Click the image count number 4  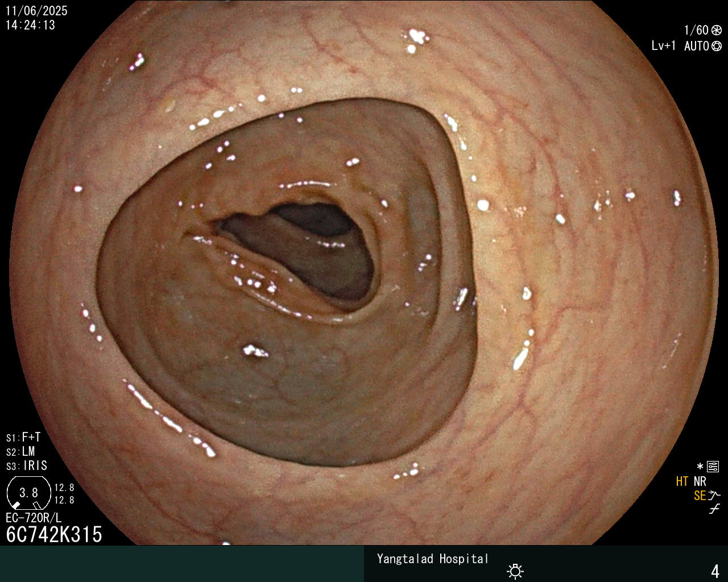pyautogui.click(x=715, y=571)
